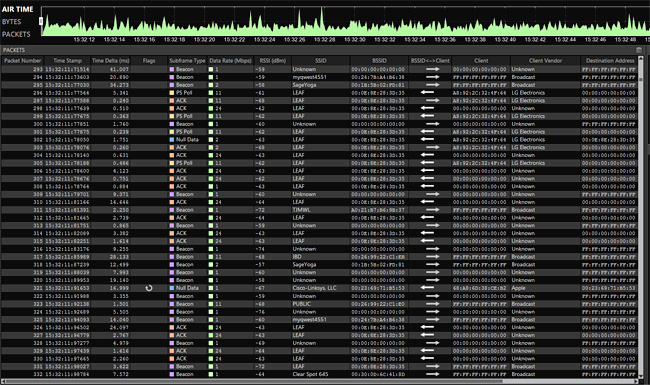This screenshot has width=650, height=385.
Task: Select the packet 332 Clear Spot 645 row
Action: click(319, 374)
